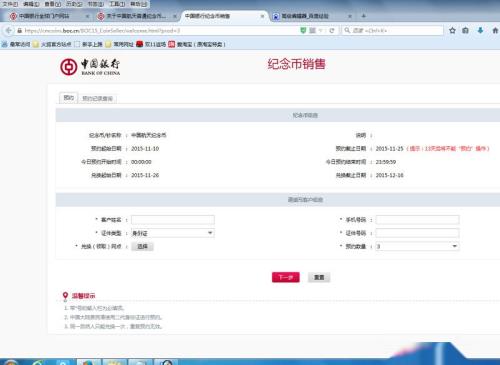Click the start date value 2015-11-10
Viewport: 500px width, 365px height.
(145, 148)
